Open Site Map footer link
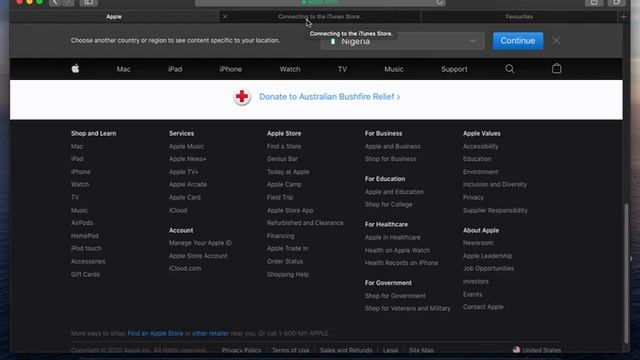The width and height of the screenshot is (640, 360). point(421,350)
